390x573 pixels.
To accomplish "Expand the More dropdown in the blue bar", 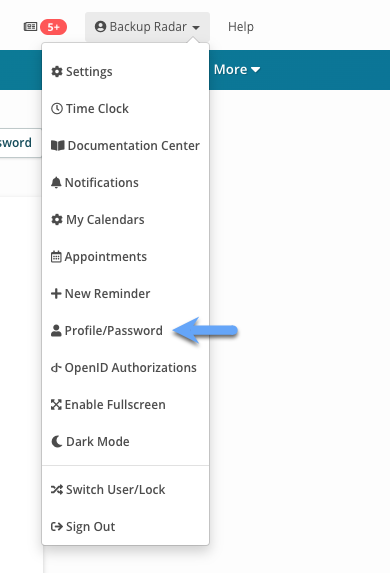I will tap(236, 69).
